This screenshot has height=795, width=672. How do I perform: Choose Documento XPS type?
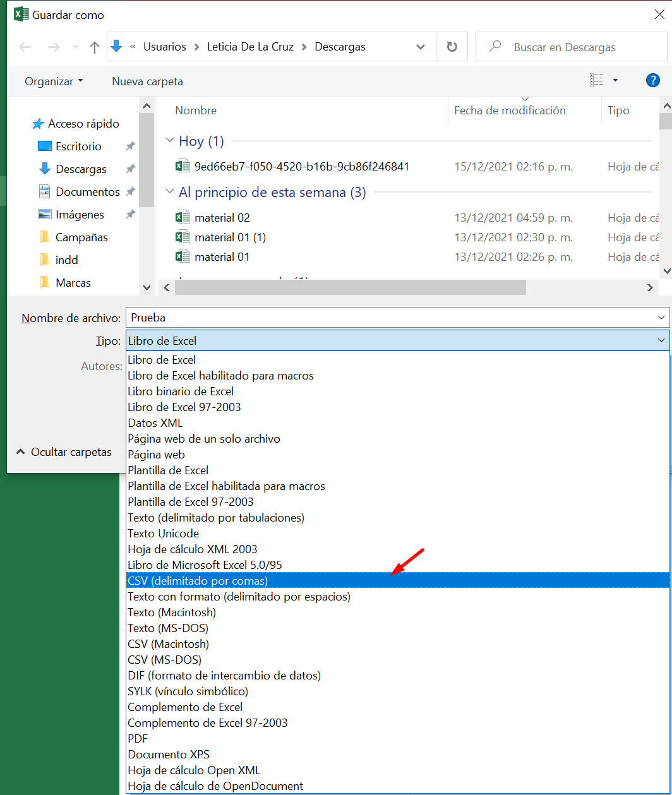pyautogui.click(x=398, y=755)
